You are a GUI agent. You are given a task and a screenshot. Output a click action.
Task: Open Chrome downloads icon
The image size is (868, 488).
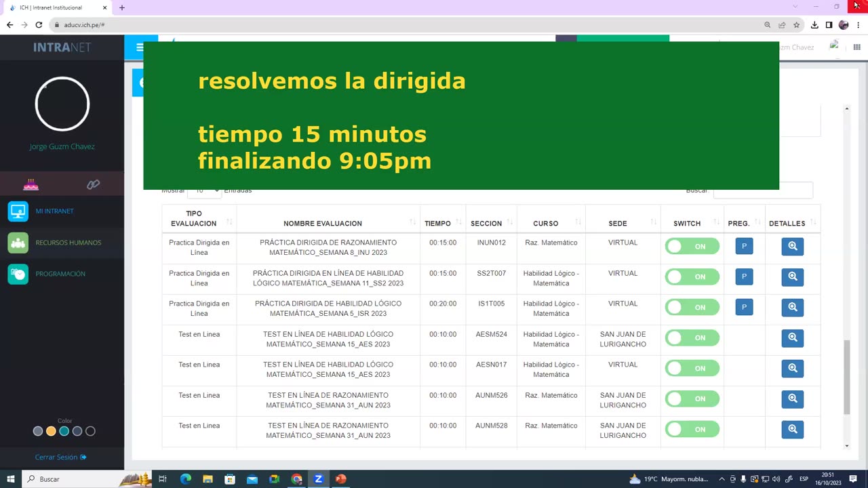(814, 25)
